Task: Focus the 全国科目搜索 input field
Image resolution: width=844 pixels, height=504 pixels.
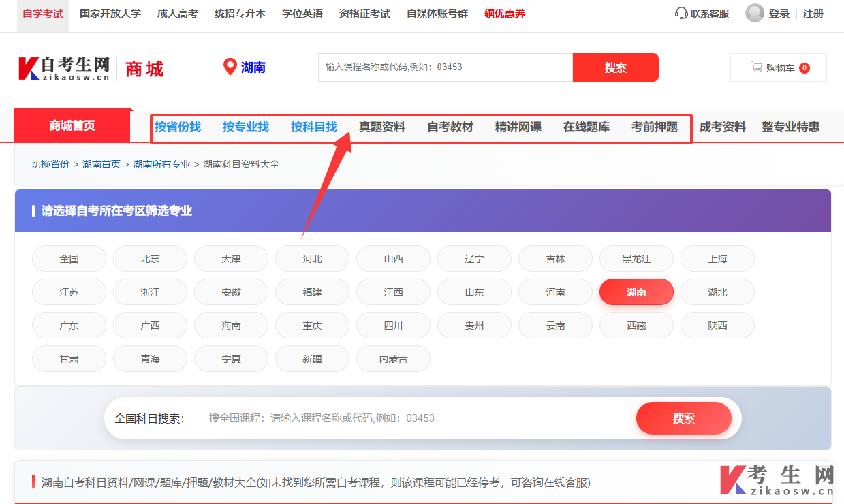Action: 416,418
